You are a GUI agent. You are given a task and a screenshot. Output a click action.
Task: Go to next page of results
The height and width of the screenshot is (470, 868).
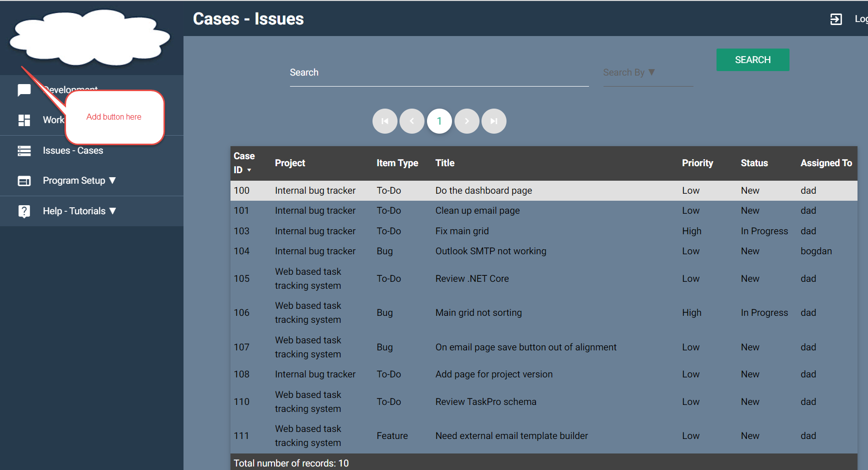coord(467,121)
